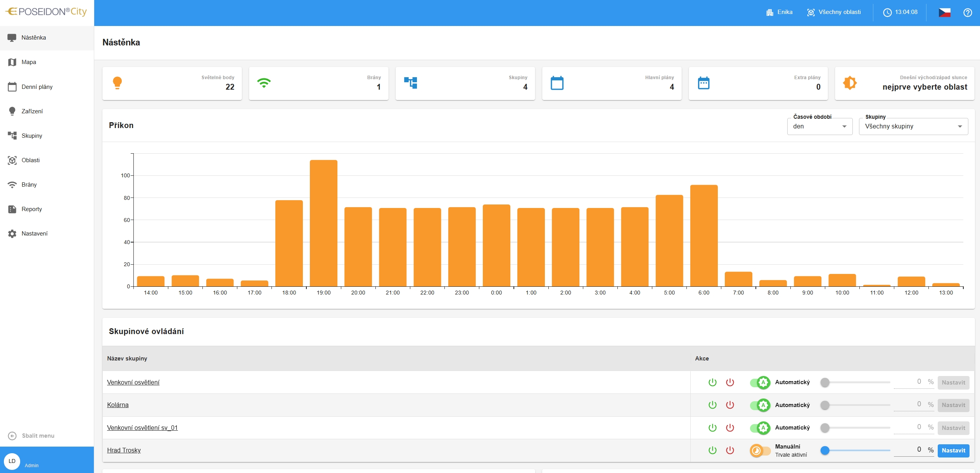This screenshot has height=473, width=980.
Task: Click the Brány wifi card icon
Action: tap(264, 83)
